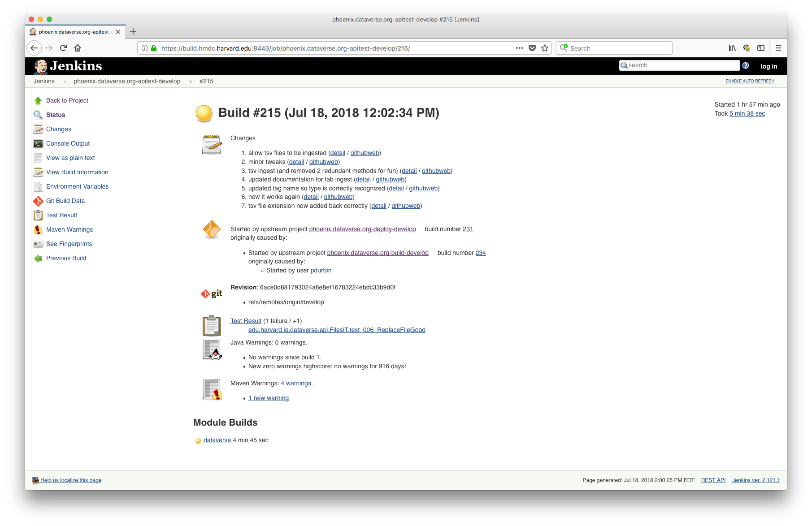Open Test Result via clipboard icon
This screenshot has height=526, width=812.
(x=211, y=326)
